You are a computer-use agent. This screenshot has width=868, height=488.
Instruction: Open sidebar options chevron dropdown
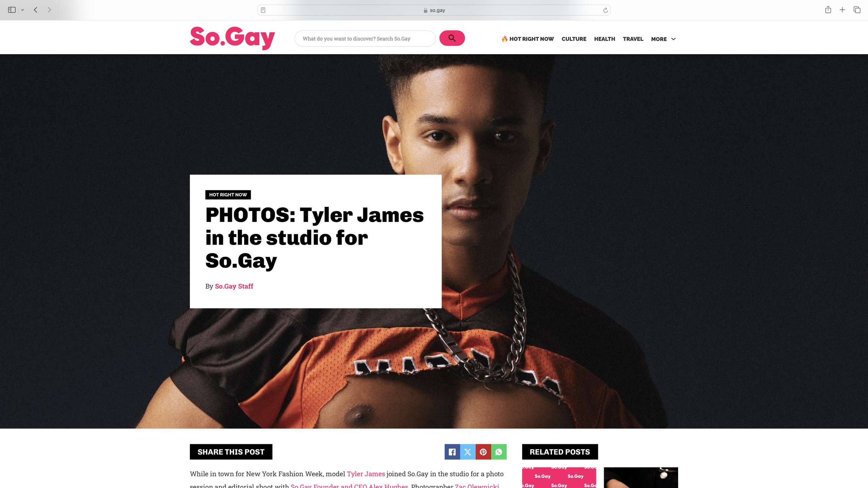[x=23, y=10]
